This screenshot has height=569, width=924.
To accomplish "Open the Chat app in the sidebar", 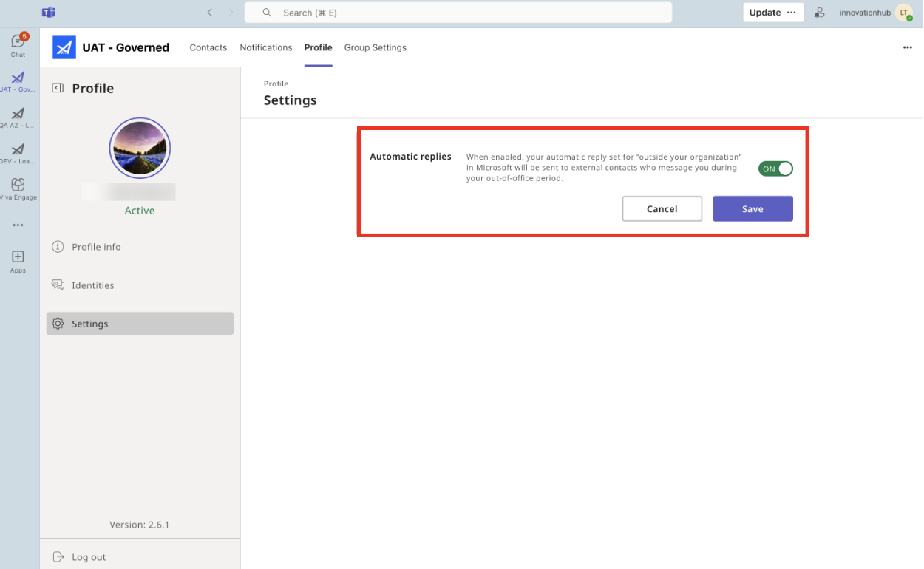I will click(18, 44).
